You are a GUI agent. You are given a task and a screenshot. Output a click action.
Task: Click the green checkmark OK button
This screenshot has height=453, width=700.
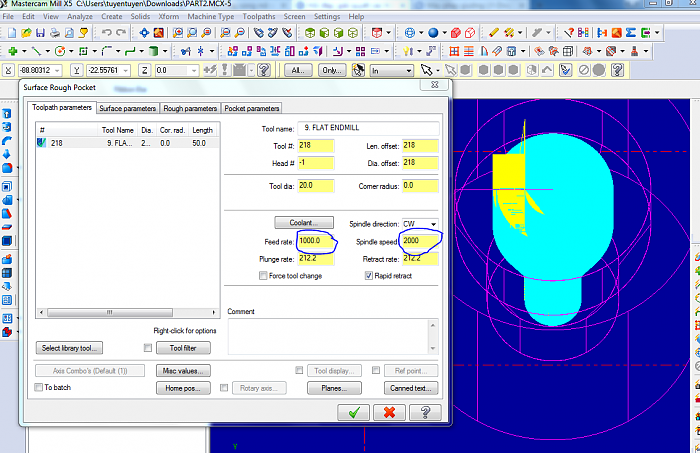(353, 412)
